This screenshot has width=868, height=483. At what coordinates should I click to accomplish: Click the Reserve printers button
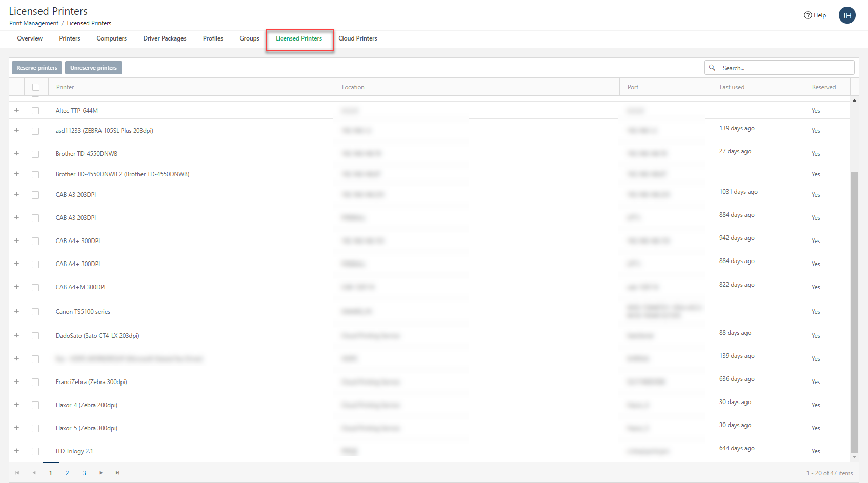coord(37,68)
